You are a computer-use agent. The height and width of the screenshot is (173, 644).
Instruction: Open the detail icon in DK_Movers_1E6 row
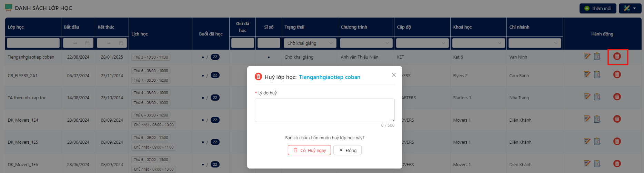[x=597, y=164]
